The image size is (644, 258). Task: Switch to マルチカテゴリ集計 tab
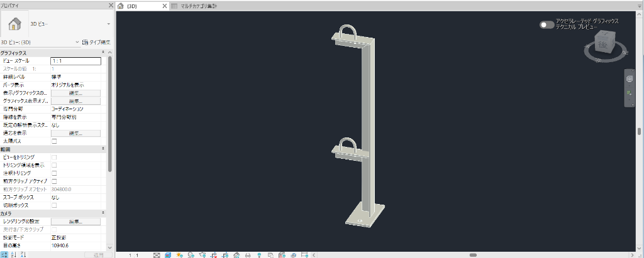pyautogui.click(x=195, y=6)
